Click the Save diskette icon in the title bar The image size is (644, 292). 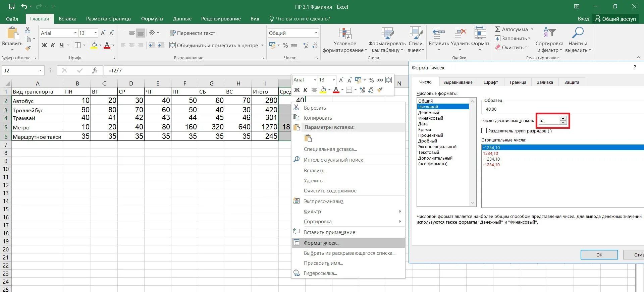[x=12, y=6]
